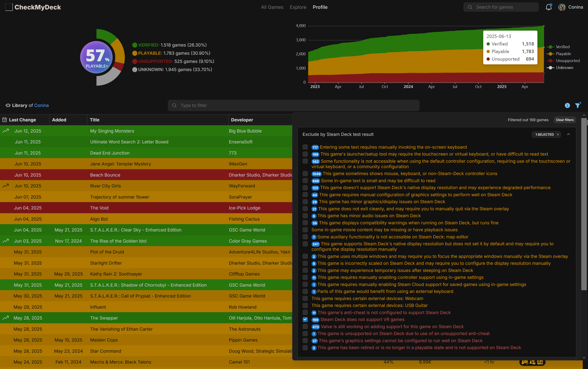Click the CheckMyDeck logo icon

[x=9, y=7]
